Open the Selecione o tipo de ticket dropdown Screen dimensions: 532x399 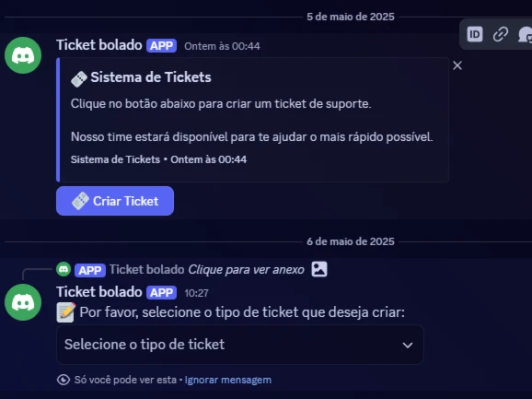click(x=240, y=345)
